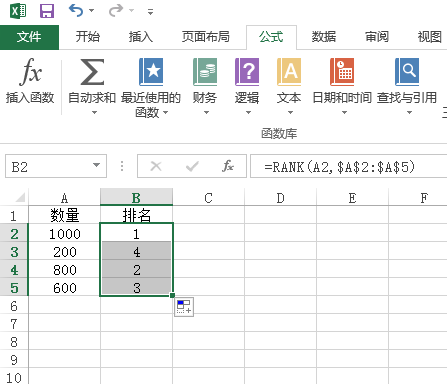Undo the last action

coord(76,11)
